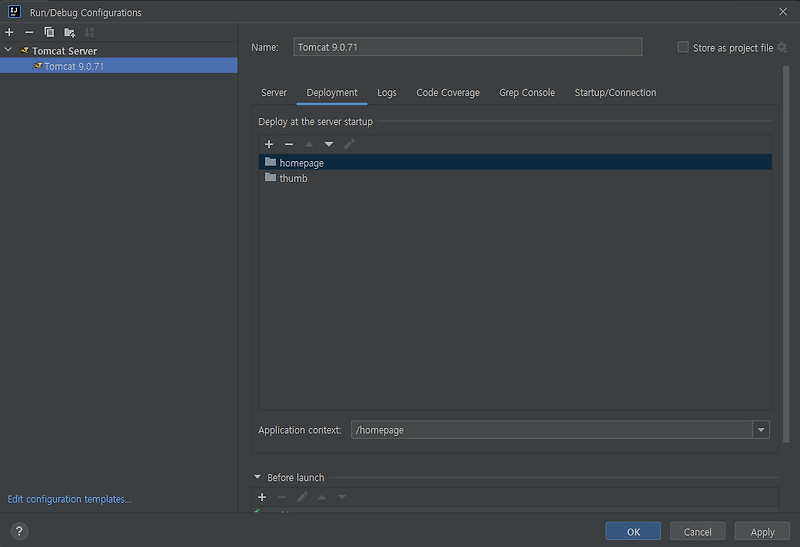Edit the selected deployment artifact

pyautogui.click(x=349, y=144)
